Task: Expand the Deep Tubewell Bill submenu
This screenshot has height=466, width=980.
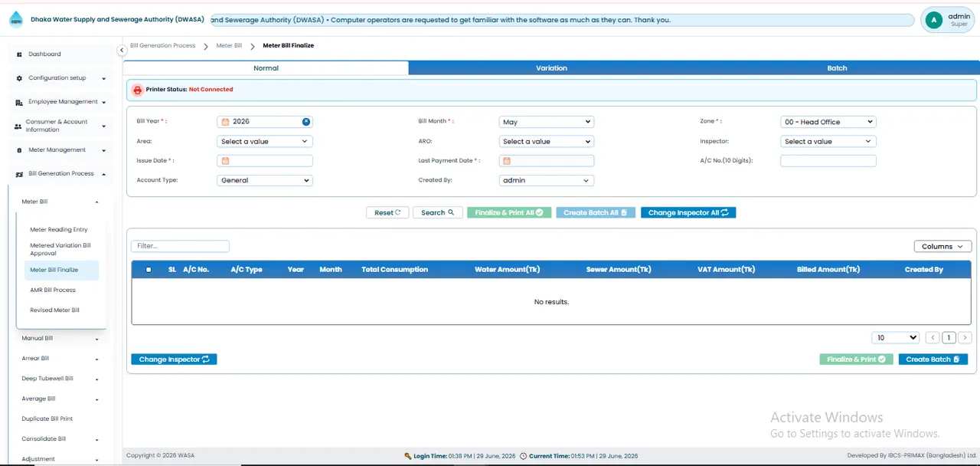Action: coord(96,379)
